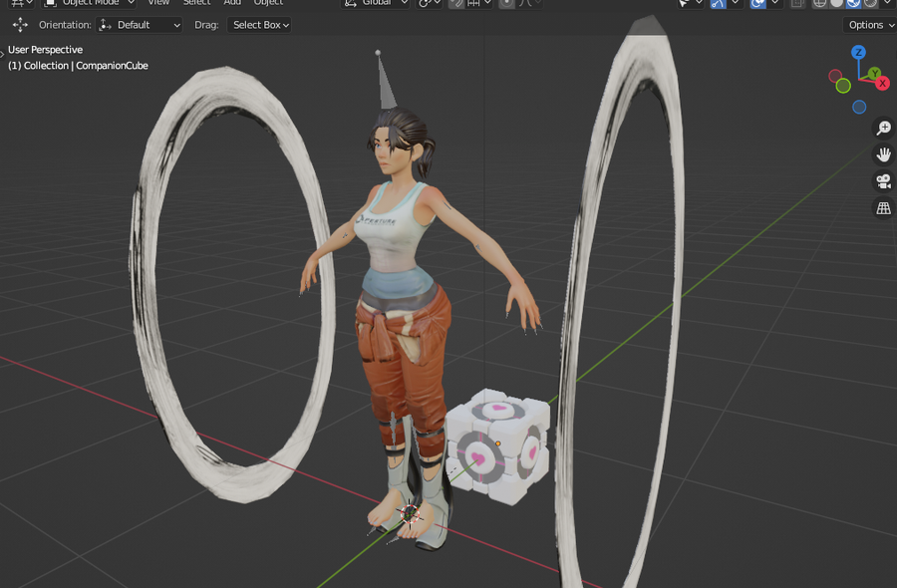Click '(1) Collection | CompanionCube' label
Image resolution: width=897 pixels, height=588 pixels.
coord(78,66)
